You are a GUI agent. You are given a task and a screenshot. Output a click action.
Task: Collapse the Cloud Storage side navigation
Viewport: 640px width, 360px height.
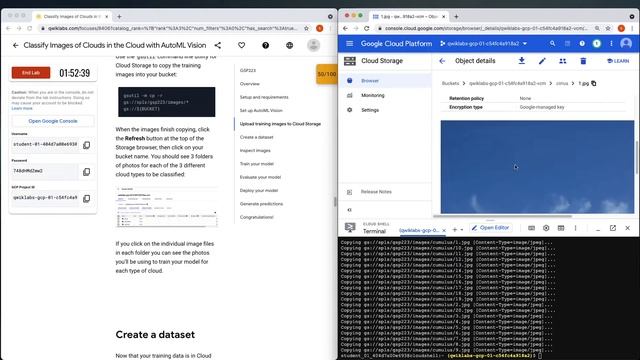point(349,210)
